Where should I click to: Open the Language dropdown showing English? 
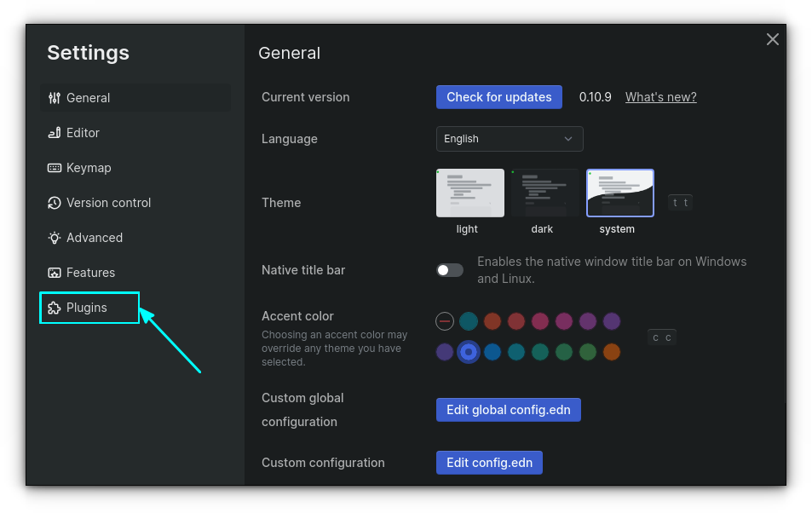pos(509,139)
